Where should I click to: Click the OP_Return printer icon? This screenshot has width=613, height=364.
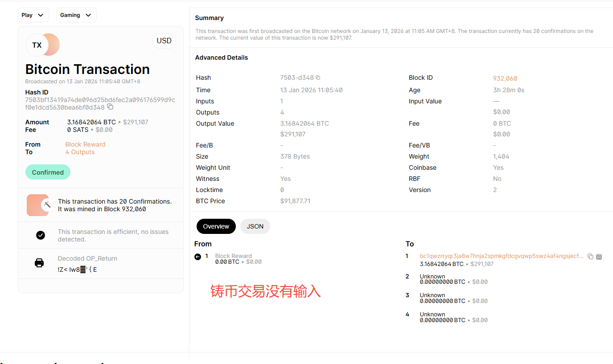coord(39,263)
